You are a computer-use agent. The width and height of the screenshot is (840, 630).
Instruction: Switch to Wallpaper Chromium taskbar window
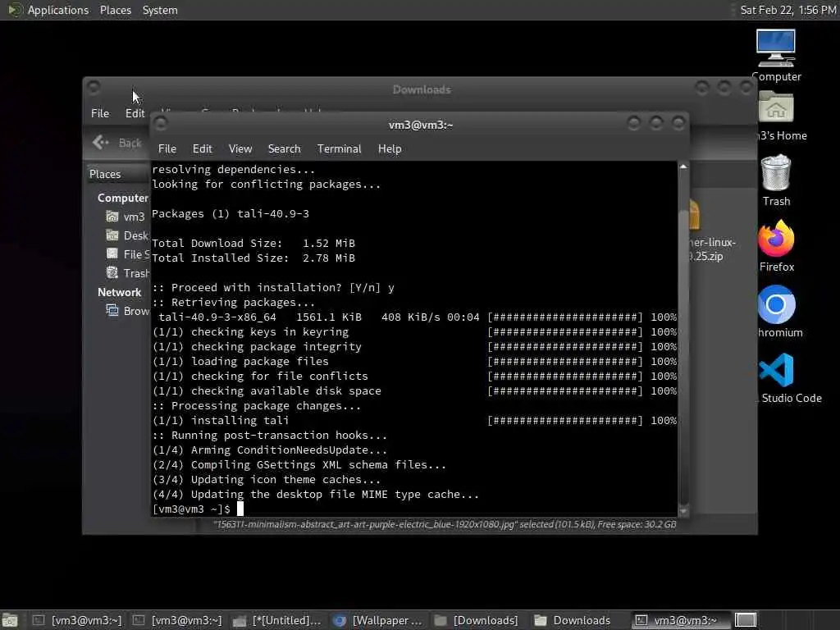(x=377, y=620)
